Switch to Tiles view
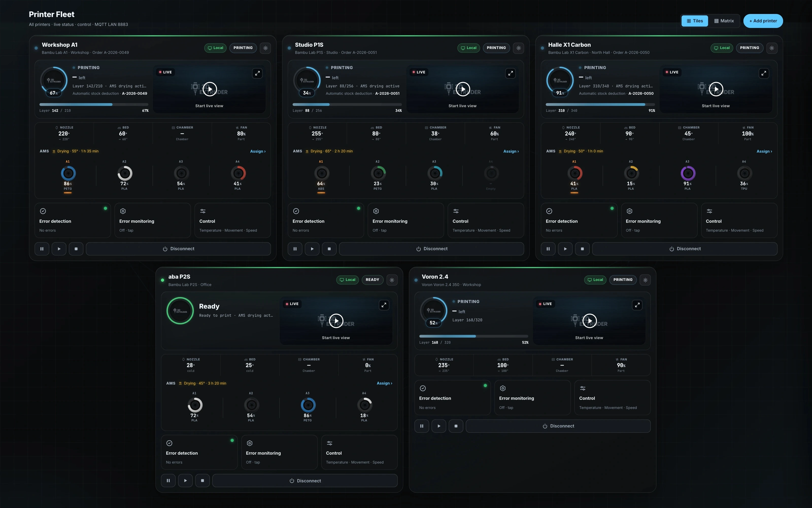Screen dimensions: 812x508 pos(695,21)
